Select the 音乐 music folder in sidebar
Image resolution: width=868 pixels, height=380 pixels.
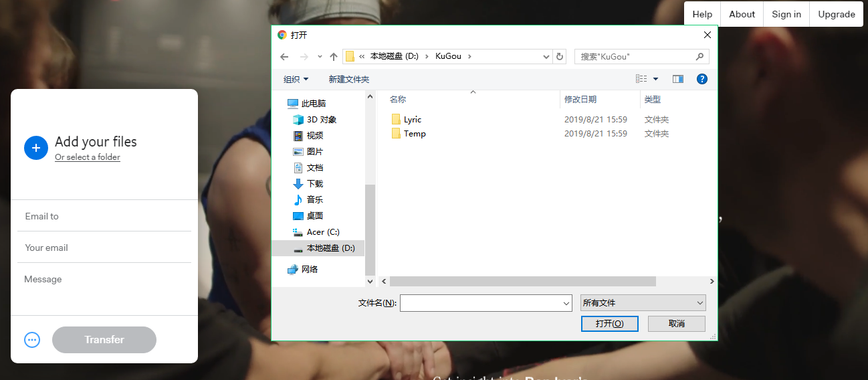point(314,200)
